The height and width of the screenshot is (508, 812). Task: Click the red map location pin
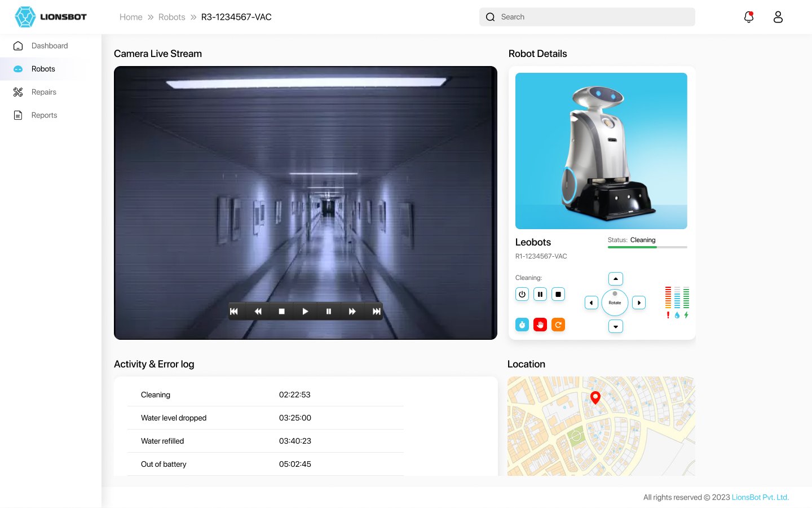[595, 397]
